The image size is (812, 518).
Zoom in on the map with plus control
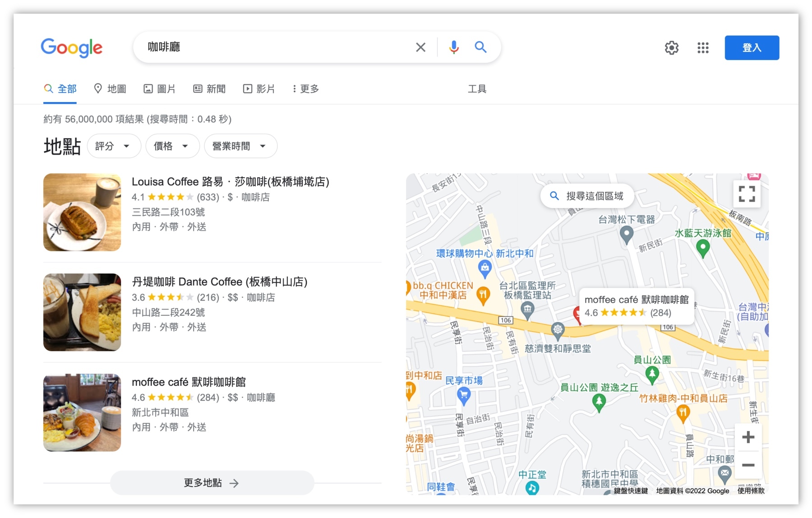click(747, 436)
